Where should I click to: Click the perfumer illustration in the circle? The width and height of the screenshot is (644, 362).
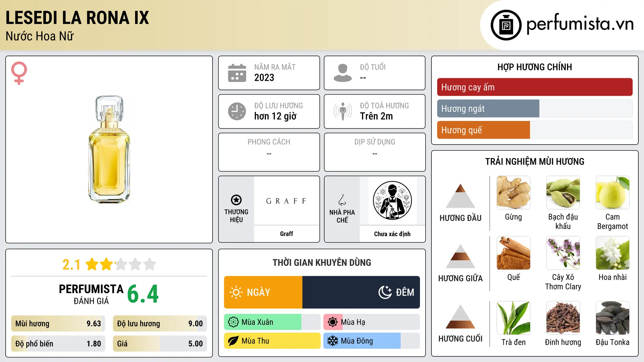392,200
